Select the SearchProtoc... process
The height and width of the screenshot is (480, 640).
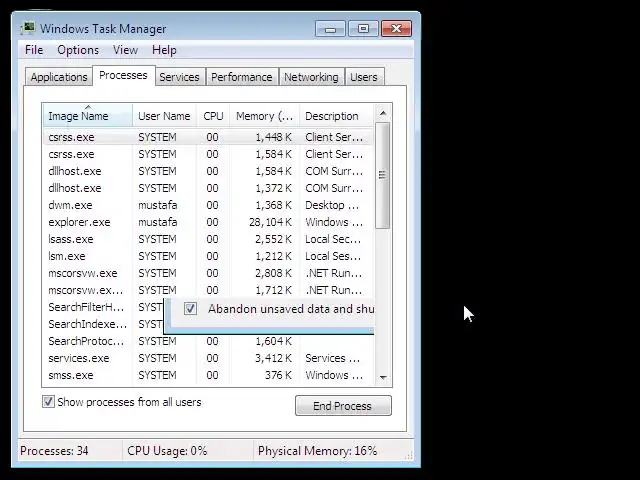coord(208,341)
